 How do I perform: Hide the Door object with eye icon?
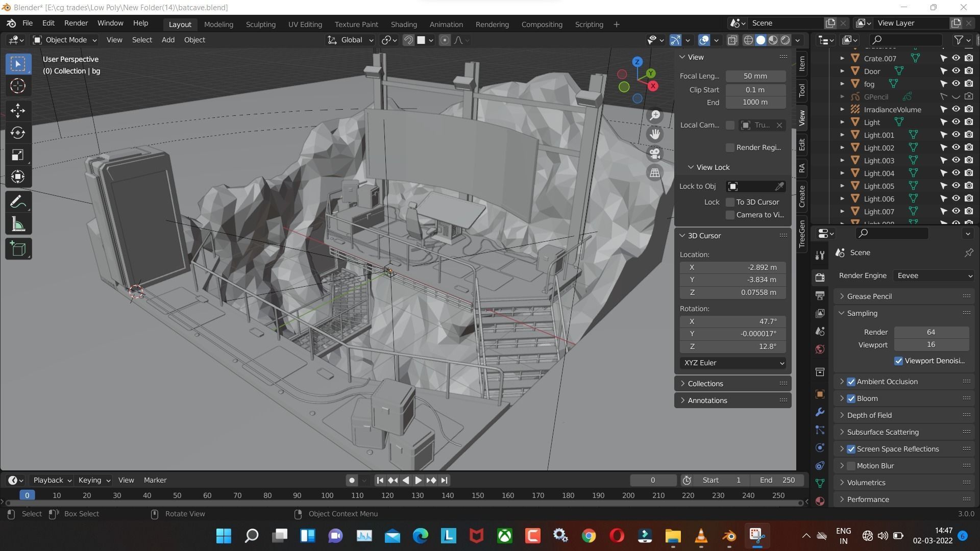point(955,71)
